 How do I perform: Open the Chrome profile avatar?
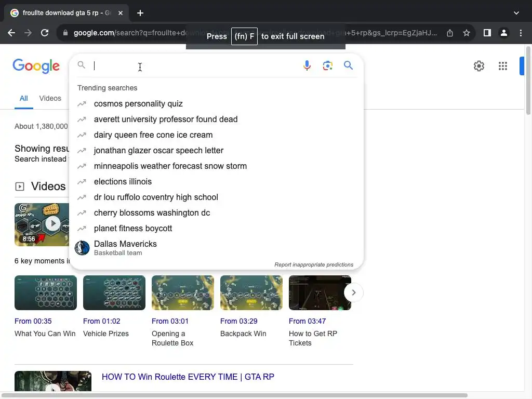(504, 33)
